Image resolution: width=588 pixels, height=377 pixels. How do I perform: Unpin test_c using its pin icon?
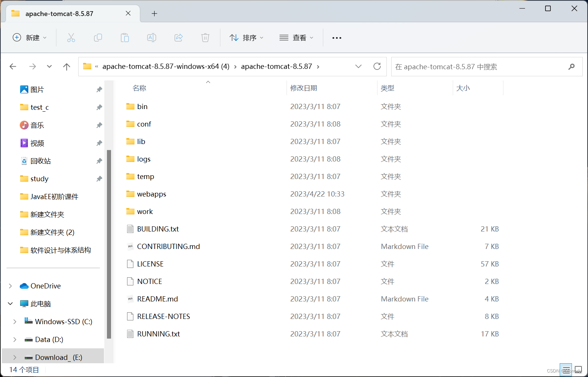click(x=99, y=107)
